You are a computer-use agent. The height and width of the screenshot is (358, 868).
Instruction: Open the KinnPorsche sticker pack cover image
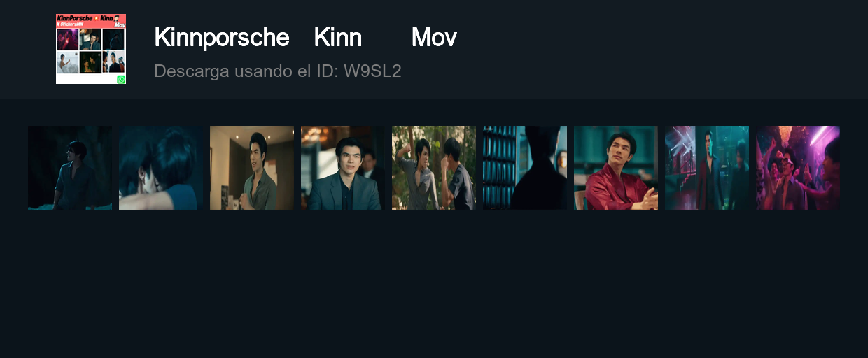(91, 49)
